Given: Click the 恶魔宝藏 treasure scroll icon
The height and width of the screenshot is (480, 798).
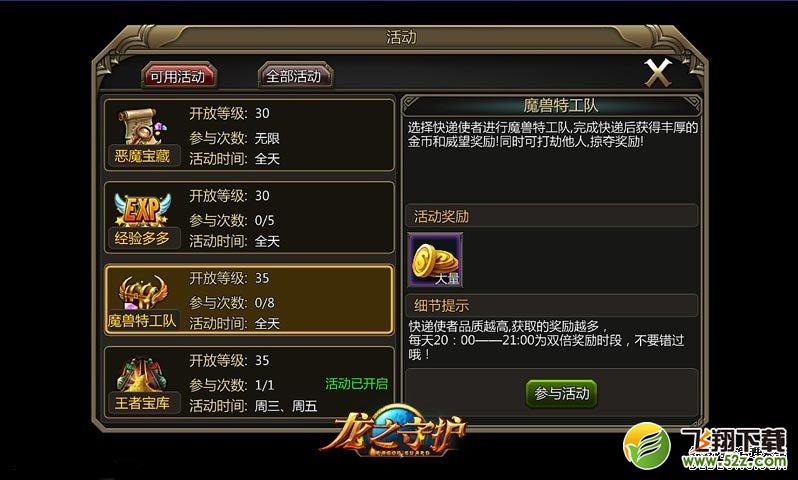Looking at the screenshot, I should pos(142,126).
